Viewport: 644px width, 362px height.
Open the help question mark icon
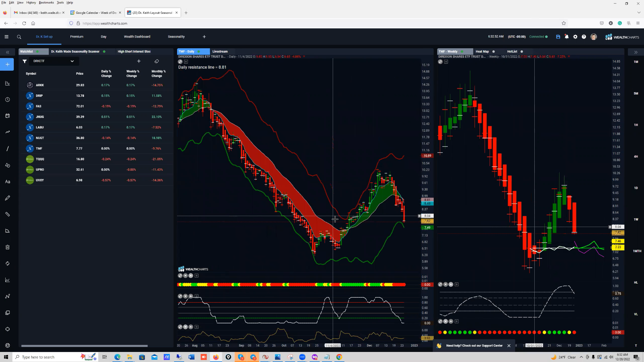click(x=584, y=37)
